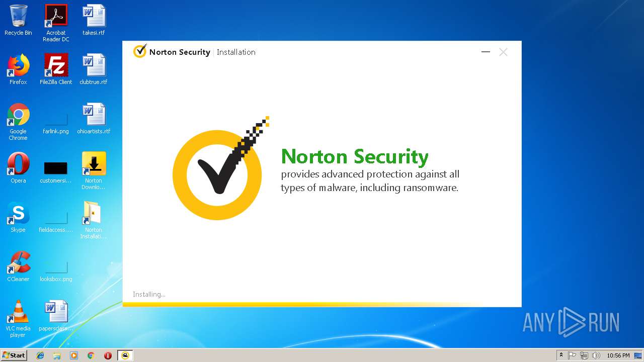Screen dimensions: 644x362
Task: Click the large Norton checkmark logo
Action: pyautogui.click(x=220, y=168)
